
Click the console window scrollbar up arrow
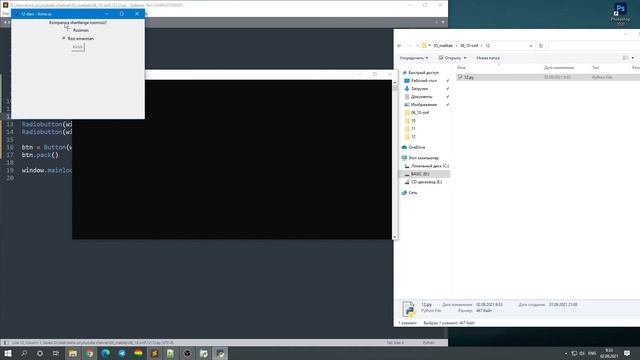tap(395, 83)
